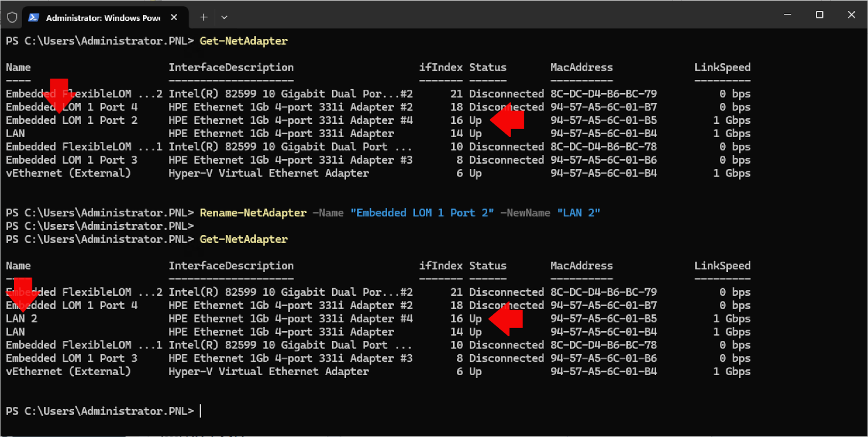The height and width of the screenshot is (437, 868).
Task: Click the -NewName parameter in the command
Action: [x=524, y=213]
